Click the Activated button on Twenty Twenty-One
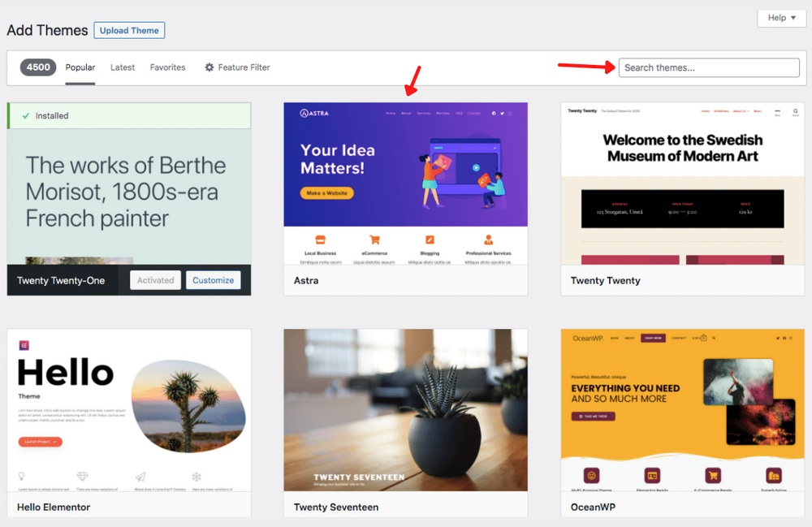812x527 pixels. [155, 280]
